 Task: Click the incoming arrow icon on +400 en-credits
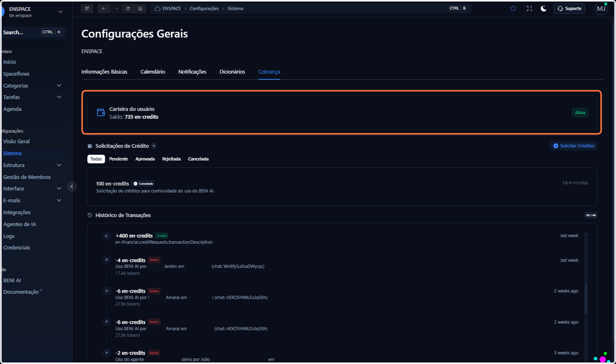106,236
